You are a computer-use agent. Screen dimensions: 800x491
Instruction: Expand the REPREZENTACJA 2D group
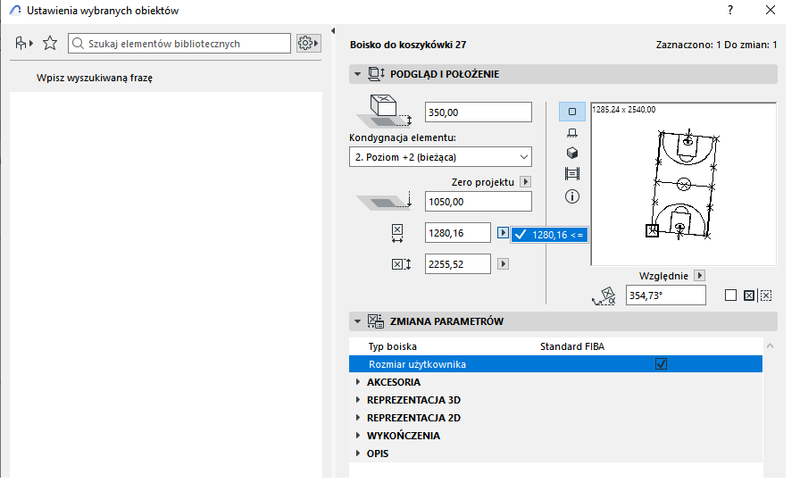[358, 418]
